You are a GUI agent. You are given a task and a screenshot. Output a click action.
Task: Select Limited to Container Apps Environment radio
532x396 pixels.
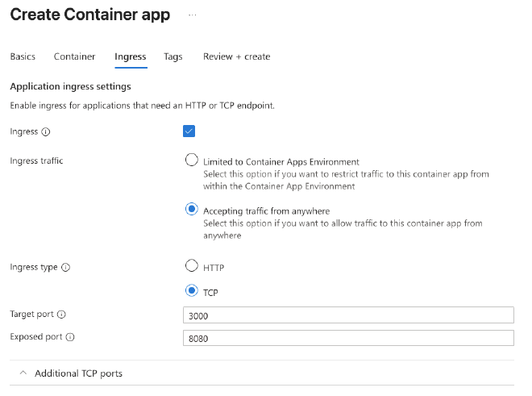pyautogui.click(x=192, y=160)
